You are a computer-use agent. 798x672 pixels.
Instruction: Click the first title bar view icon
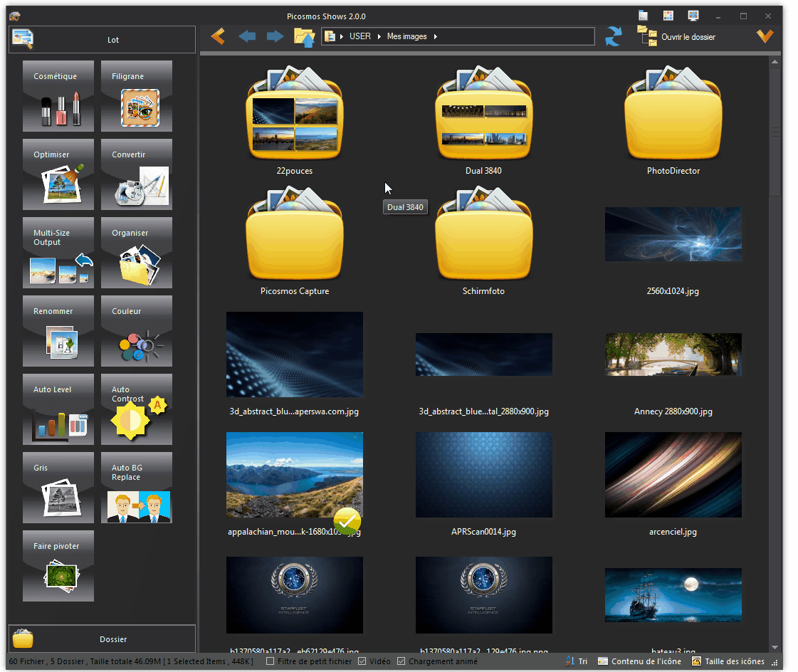(644, 16)
